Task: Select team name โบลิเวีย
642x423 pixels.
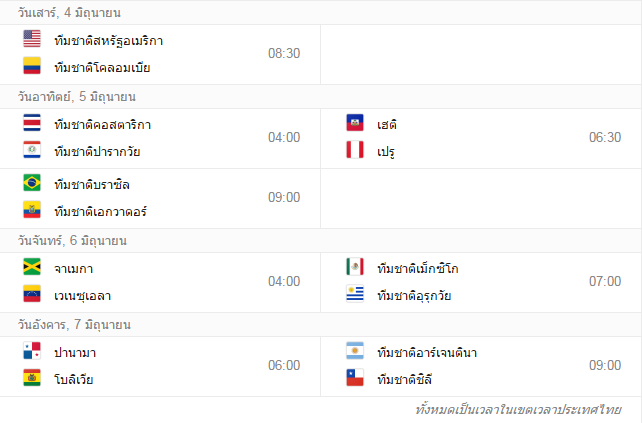Action: pos(74,379)
